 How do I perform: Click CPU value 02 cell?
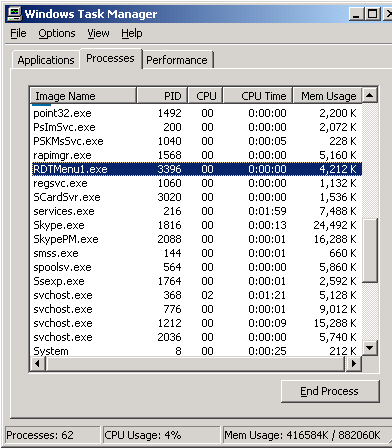pos(207,295)
